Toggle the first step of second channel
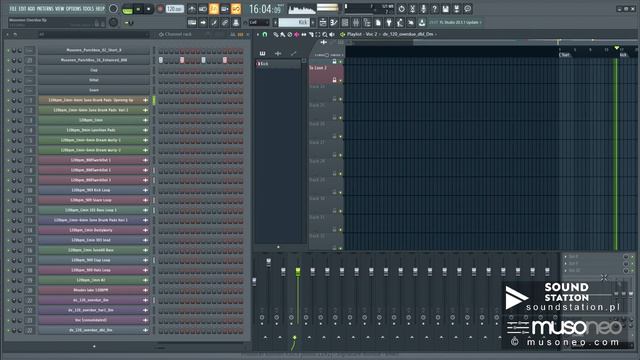 coord(161,60)
